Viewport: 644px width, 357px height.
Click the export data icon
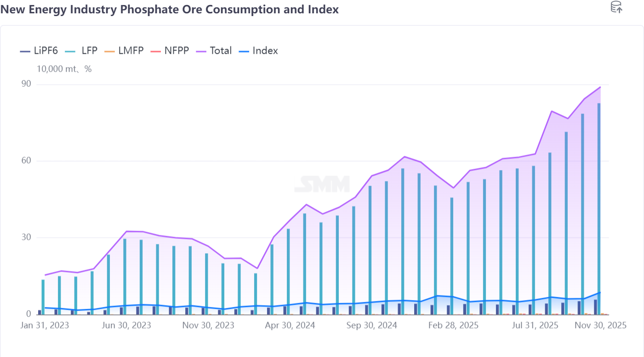pyautogui.click(x=616, y=7)
